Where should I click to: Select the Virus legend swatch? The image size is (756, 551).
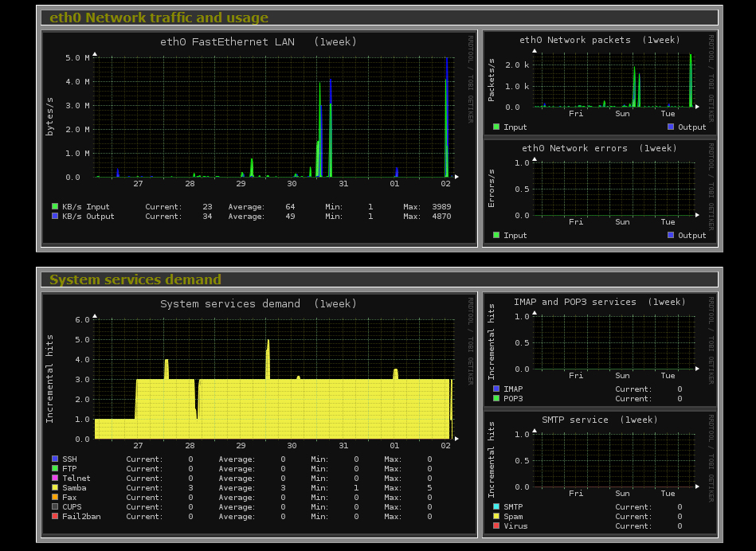(496, 526)
